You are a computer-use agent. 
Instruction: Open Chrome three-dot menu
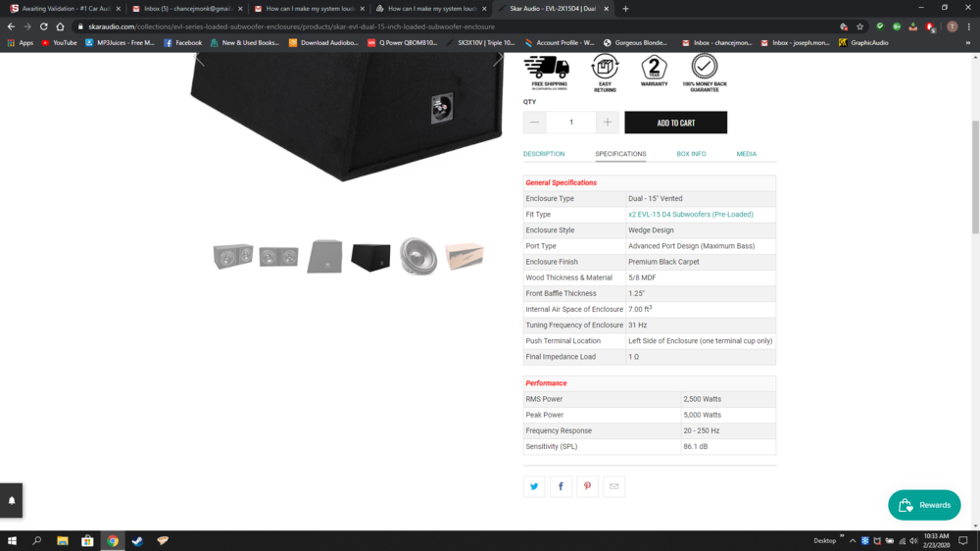[969, 26]
